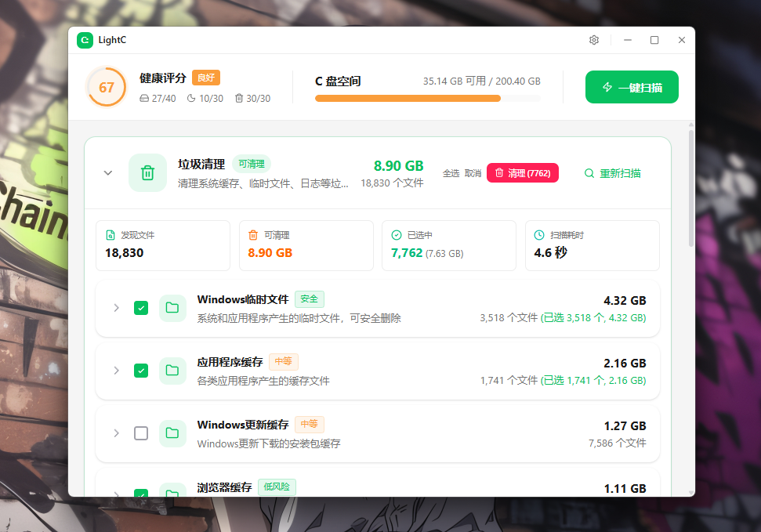Click the orange 良好 rating badge
Viewport: 761px width, 532px height.
click(206, 78)
